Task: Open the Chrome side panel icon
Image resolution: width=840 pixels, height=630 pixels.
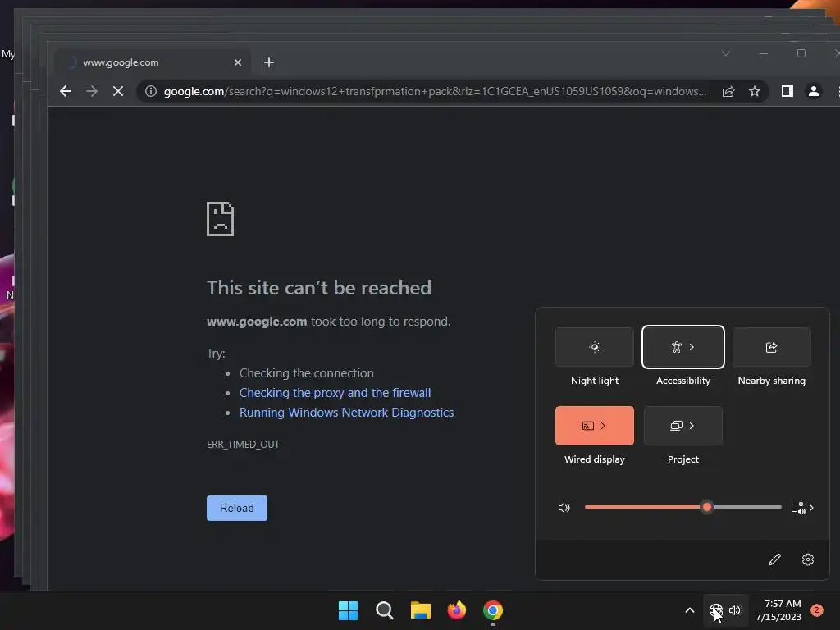Action: point(787,91)
